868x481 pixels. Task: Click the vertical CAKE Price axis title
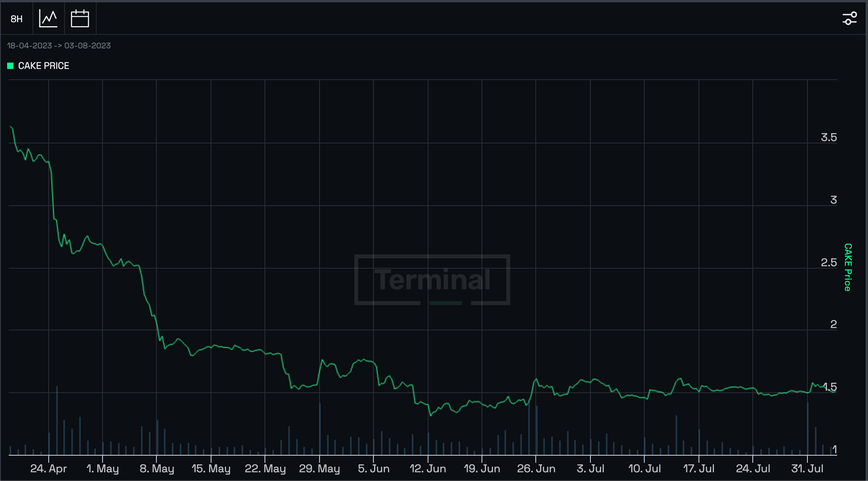coord(848,267)
